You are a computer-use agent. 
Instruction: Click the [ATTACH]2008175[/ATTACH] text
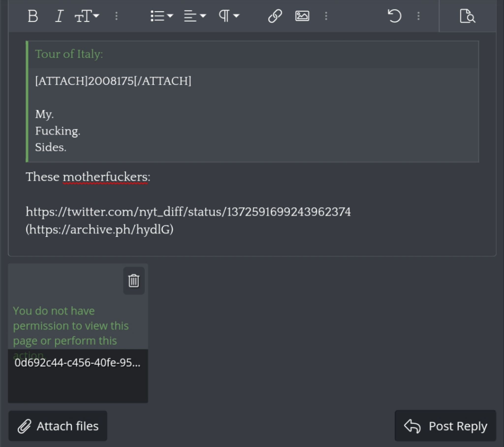tap(113, 81)
